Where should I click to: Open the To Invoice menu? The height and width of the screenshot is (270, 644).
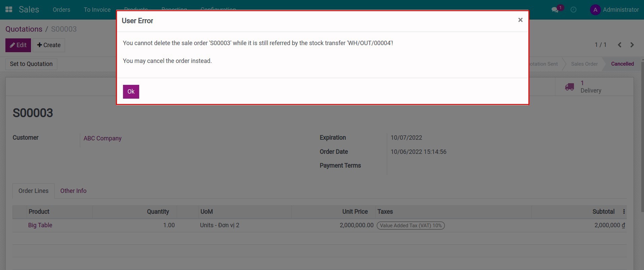pos(97,10)
